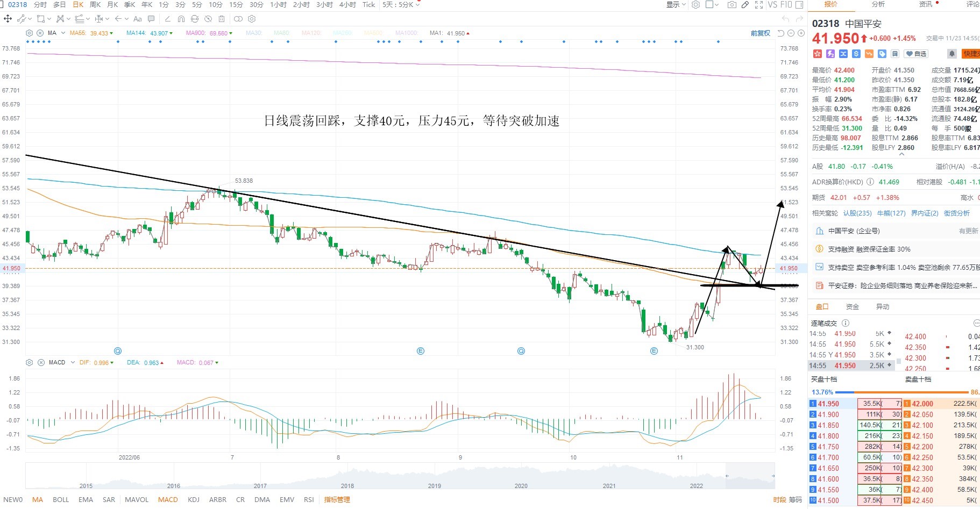Switch to 周K weekly chart
Viewport: 980px width, 509px height.
point(95,4)
